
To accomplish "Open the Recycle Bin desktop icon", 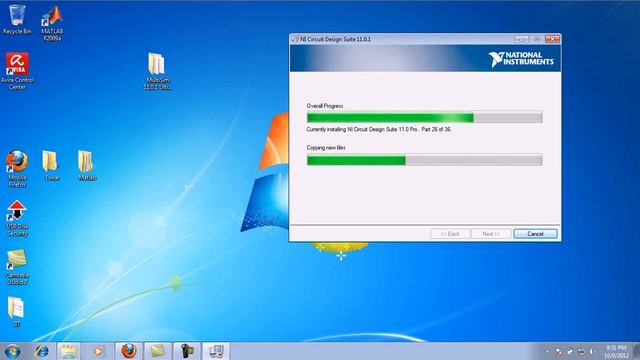I will (x=17, y=20).
